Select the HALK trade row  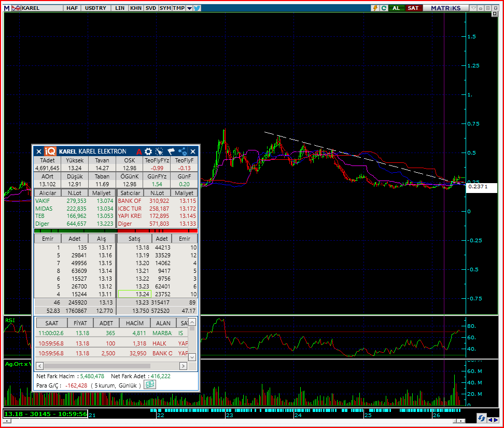[x=112, y=343]
